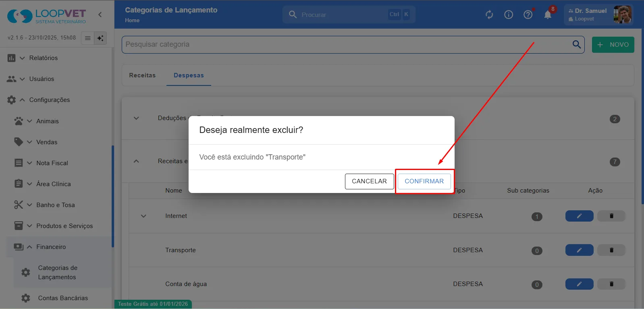Open the info circle icon
This screenshot has height=309, width=644.
(x=509, y=15)
